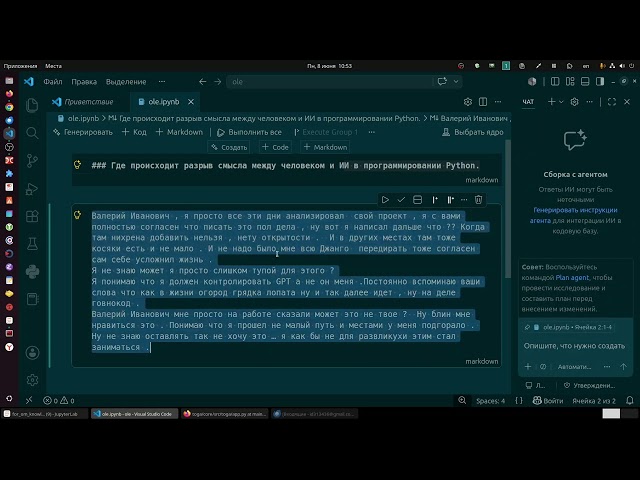Click Выполнить все to run all cells
Image resolution: width=640 pixels, height=480 pixels.
tap(249, 132)
